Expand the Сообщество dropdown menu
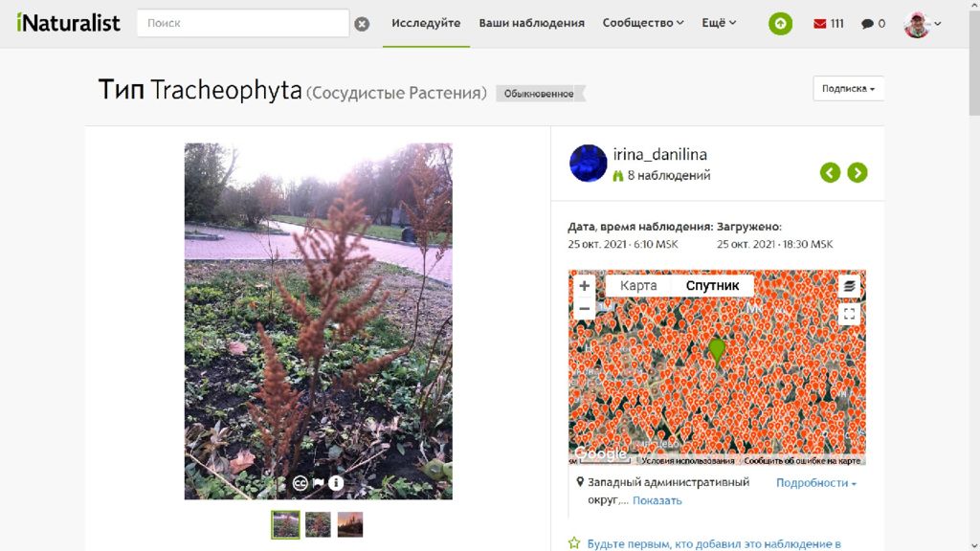The height and width of the screenshot is (551, 980). (642, 23)
